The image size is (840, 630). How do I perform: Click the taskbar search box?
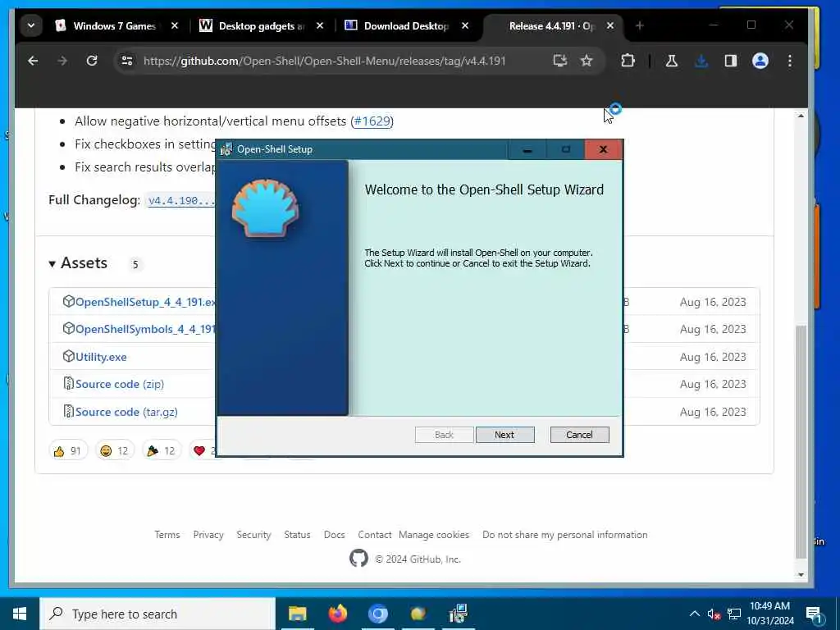157,614
